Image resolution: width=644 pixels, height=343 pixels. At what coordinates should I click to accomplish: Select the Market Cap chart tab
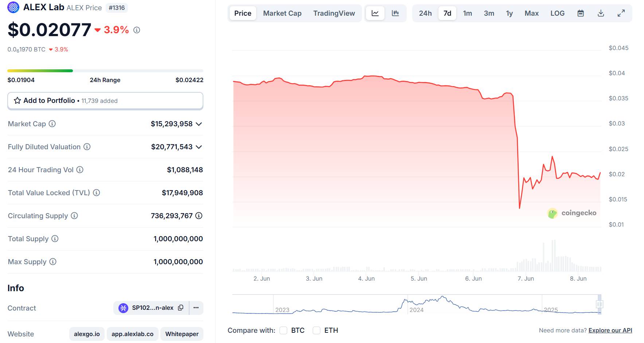tap(282, 13)
